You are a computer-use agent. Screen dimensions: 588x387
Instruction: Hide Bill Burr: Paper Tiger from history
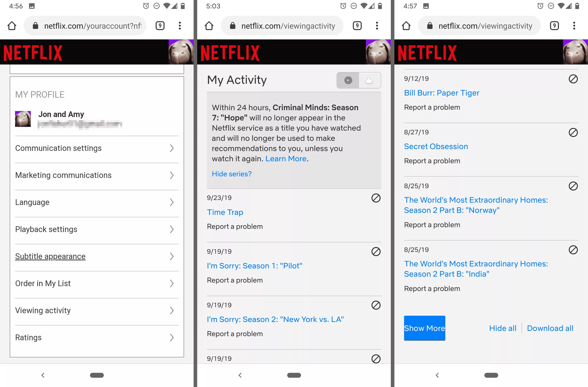[x=573, y=79]
